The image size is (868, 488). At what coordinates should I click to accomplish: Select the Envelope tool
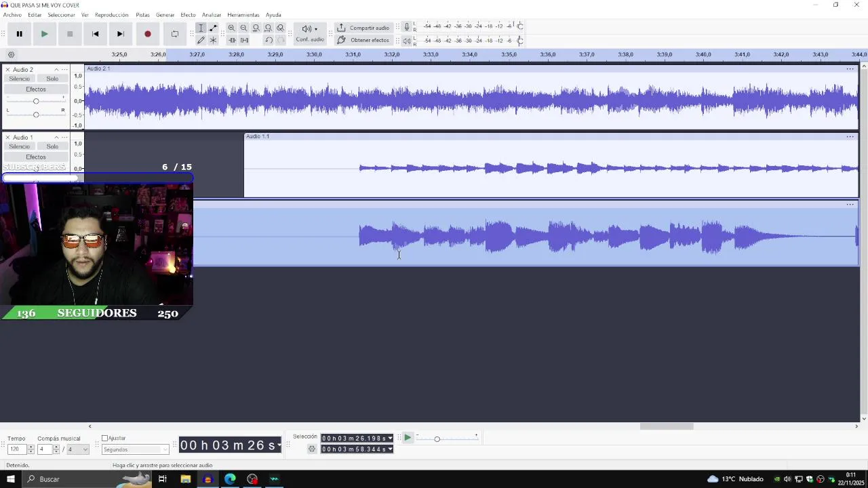[x=213, y=28]
